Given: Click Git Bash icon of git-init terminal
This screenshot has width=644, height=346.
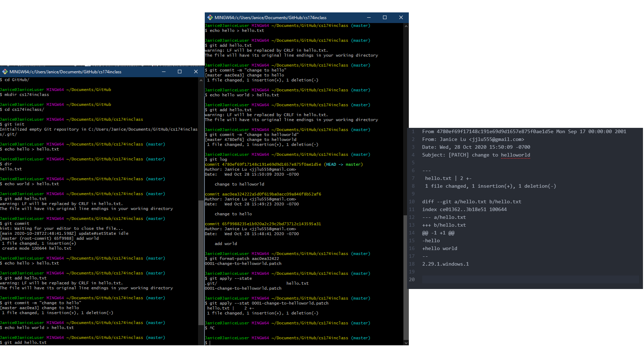Looking at the screenshot, I should point(5,72).
